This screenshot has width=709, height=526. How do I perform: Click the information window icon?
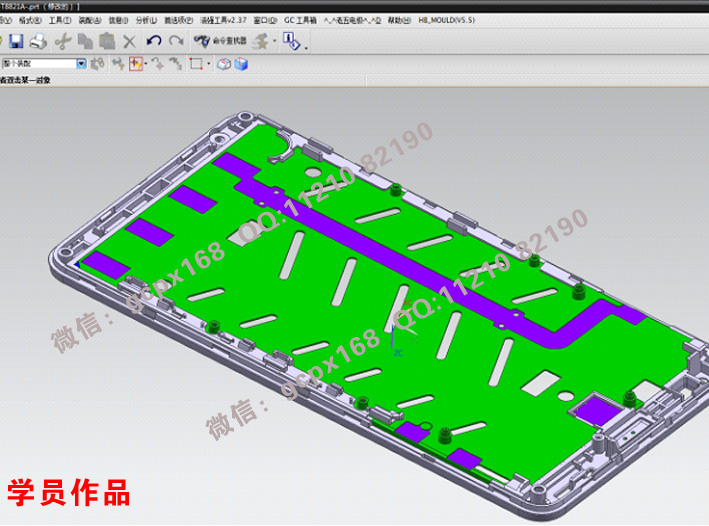[291, 41]
